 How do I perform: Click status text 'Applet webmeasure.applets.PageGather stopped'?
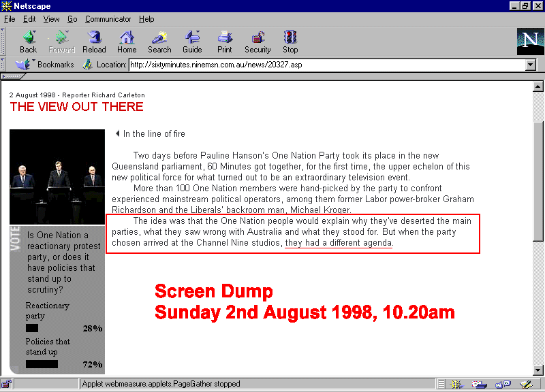coord(161,384)
